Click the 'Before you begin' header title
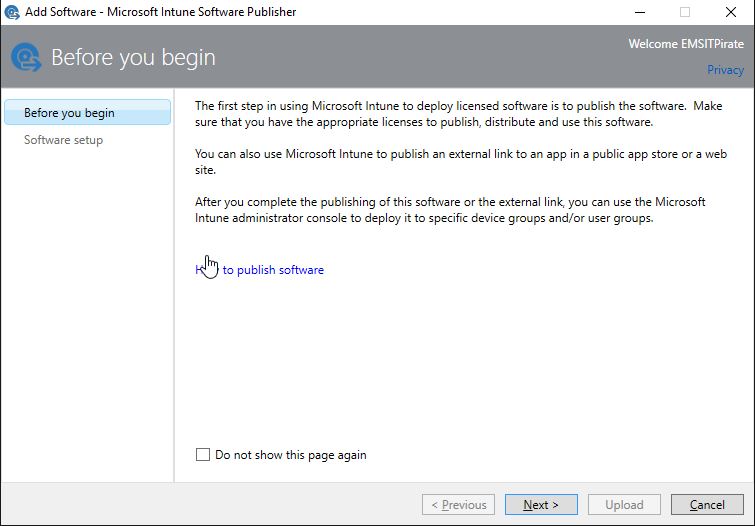755x526 pixels. 133,57
